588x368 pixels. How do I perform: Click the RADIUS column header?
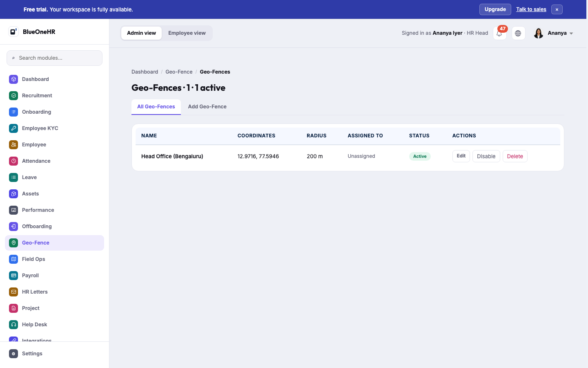(x=316, y=136)
